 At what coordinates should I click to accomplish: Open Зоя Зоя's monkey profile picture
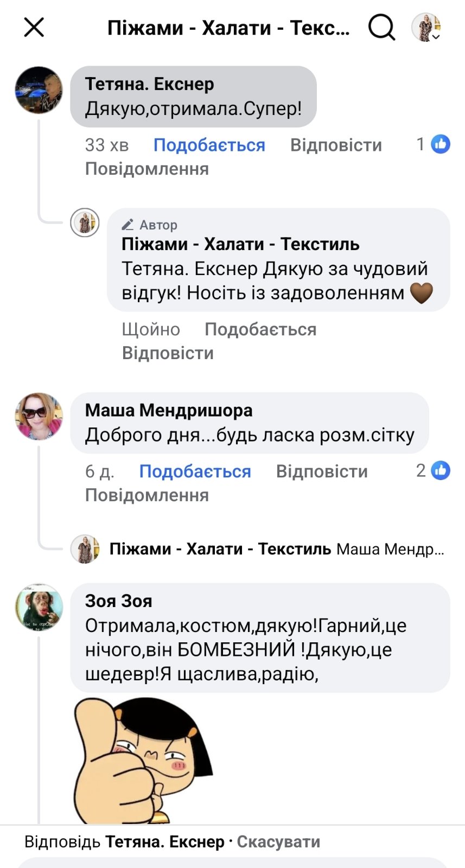[39, 607]
